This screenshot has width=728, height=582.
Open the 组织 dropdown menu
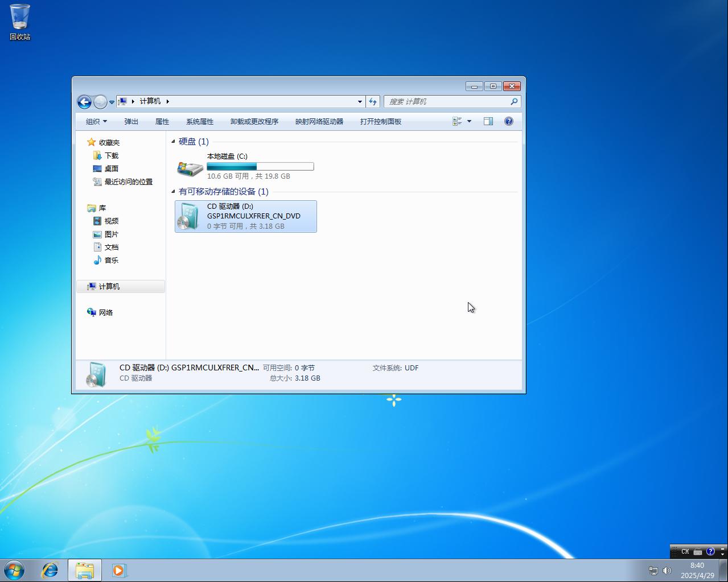[96, 121]
